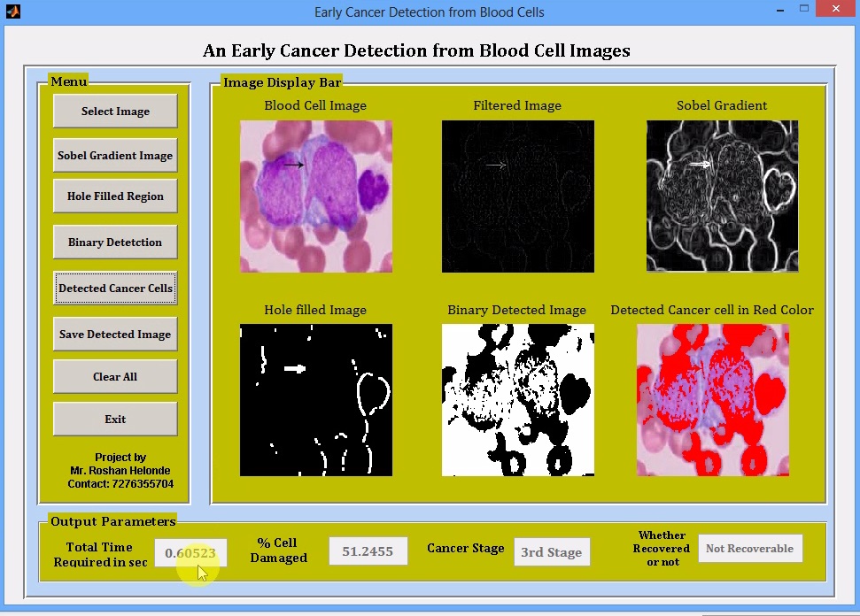This screenshot has width=860, height=616.
Task: Run the Hole Filled Region operation
Action: (114, 196)
